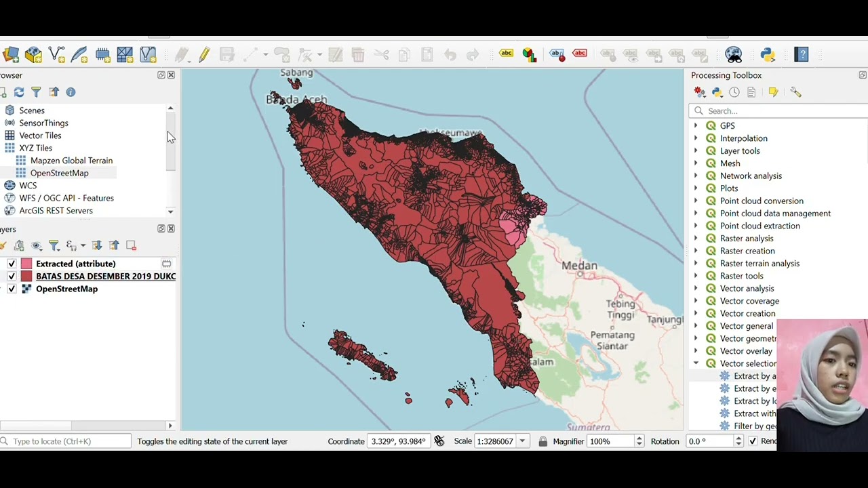Viewport: 868px width, 488px height.
Task: Click the New Virtual Layer icon
Action: (148, 55)
